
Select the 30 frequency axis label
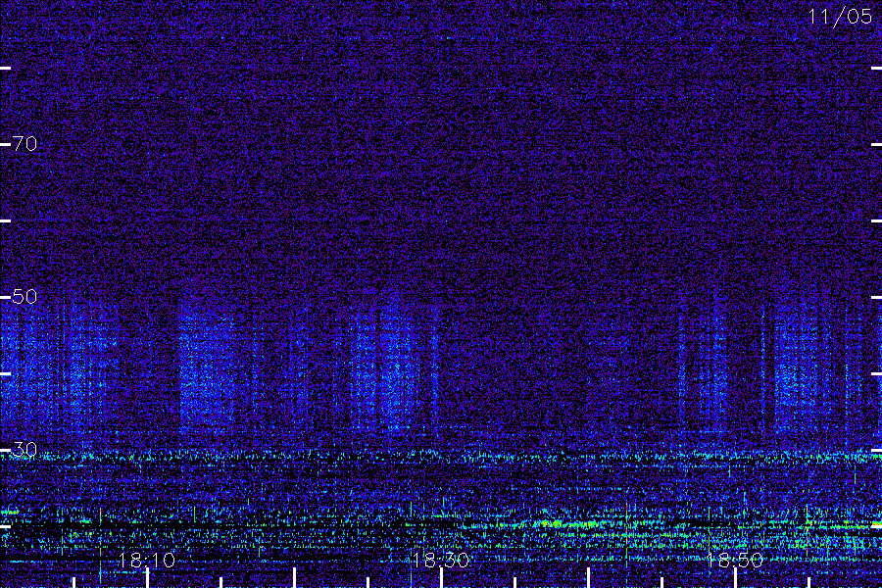click(x=24, y=450)
